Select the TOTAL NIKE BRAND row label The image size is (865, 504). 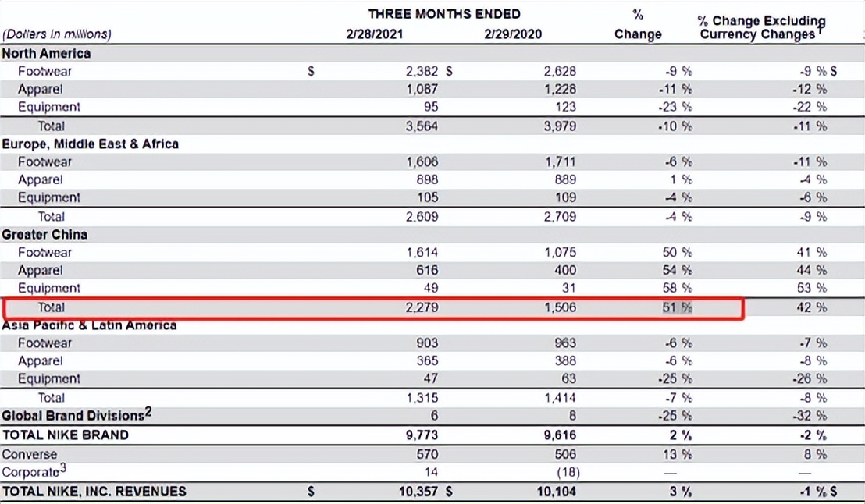point(66,435)
